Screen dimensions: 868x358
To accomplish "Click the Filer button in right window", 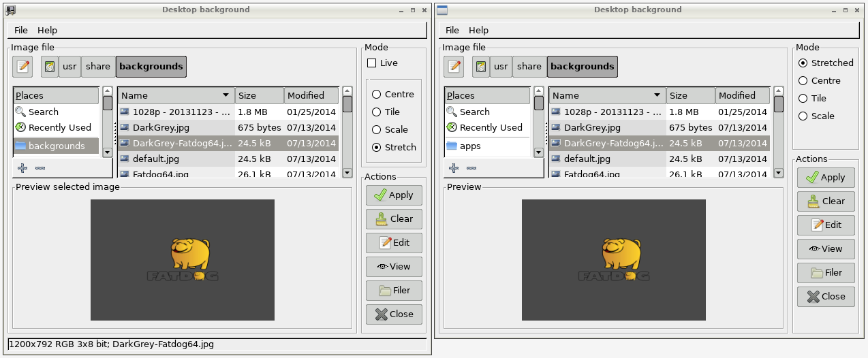I will point(825,272).
